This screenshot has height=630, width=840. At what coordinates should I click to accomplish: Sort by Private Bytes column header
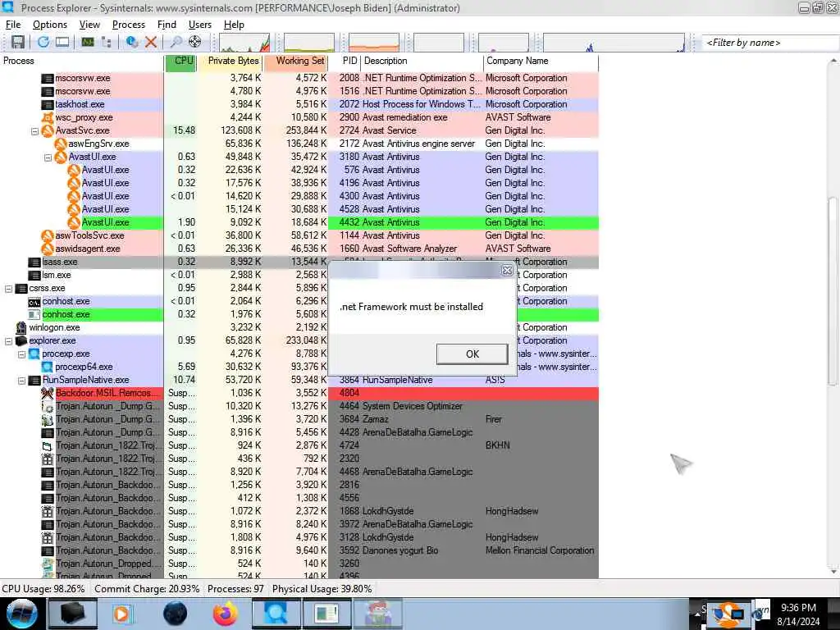click(x=231, y=61)
